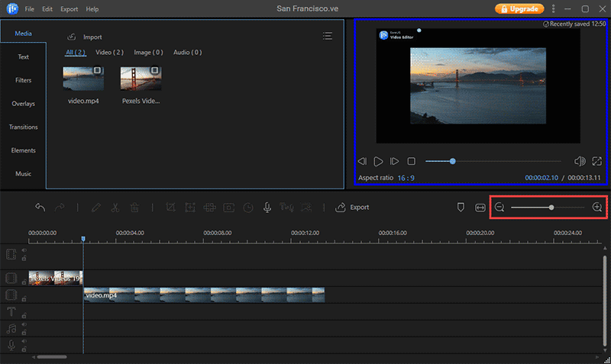Toggle preview volume speaker icon
This screenshot has height=364, width=611.
[x=579, y=161]
